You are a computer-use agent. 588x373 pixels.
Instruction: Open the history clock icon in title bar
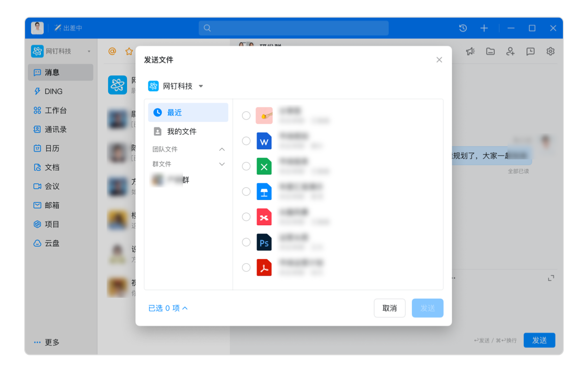pos(463,28)
